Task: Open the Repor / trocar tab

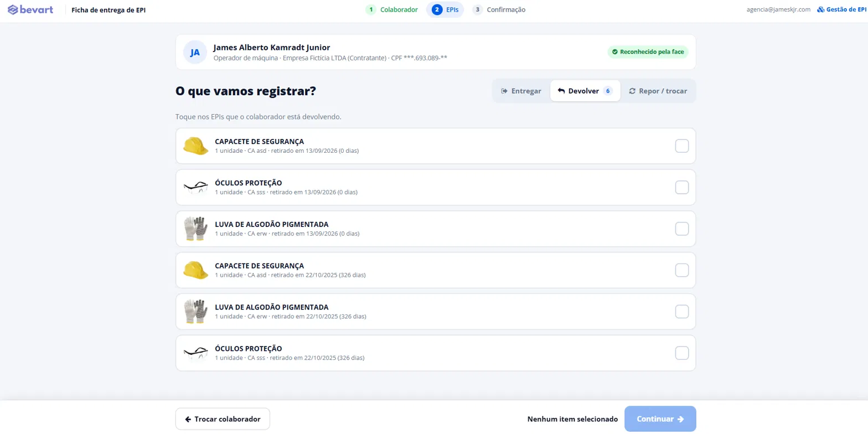Action: [658, 91]
